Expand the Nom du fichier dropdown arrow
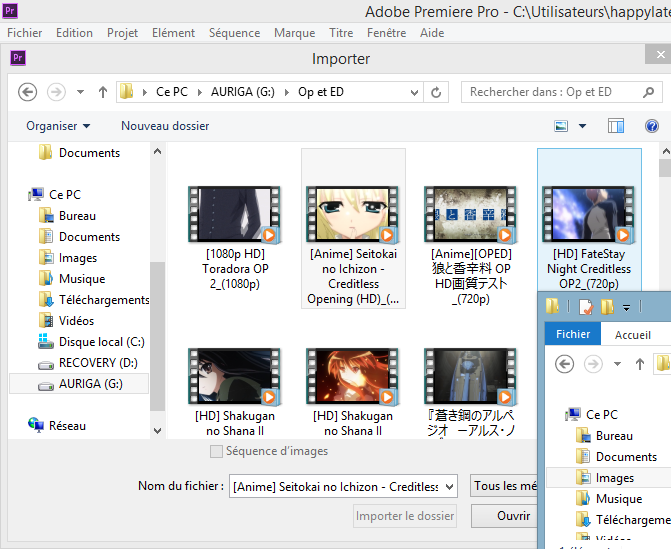This screenshot has height=549, width=671. 450,487
